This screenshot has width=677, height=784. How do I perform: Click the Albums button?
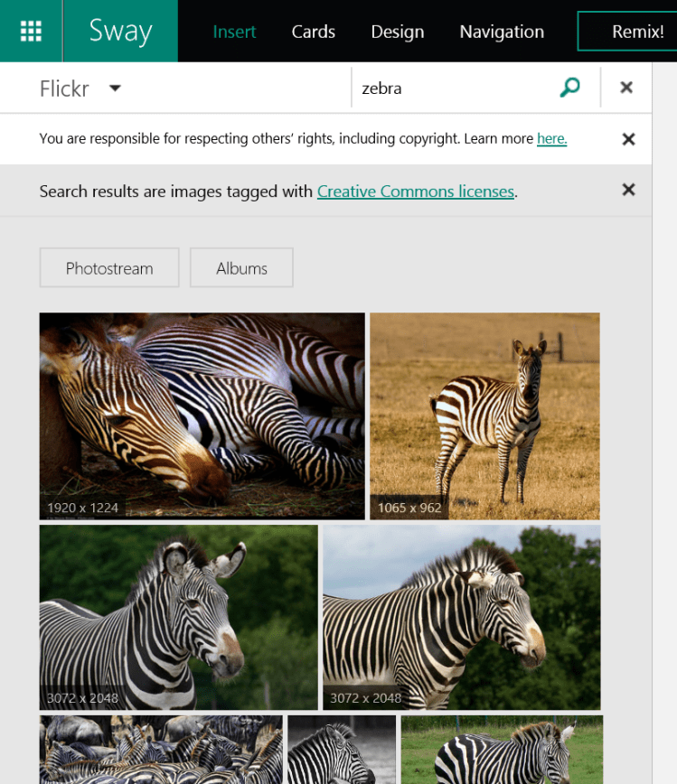click(x=241, y=267)
